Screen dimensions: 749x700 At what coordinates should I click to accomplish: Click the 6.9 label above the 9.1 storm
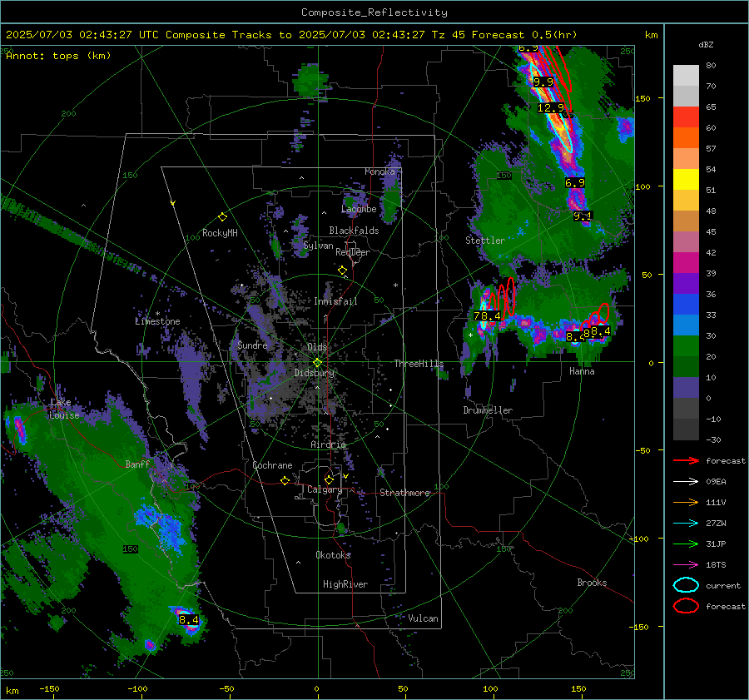[x=574, y=182]
